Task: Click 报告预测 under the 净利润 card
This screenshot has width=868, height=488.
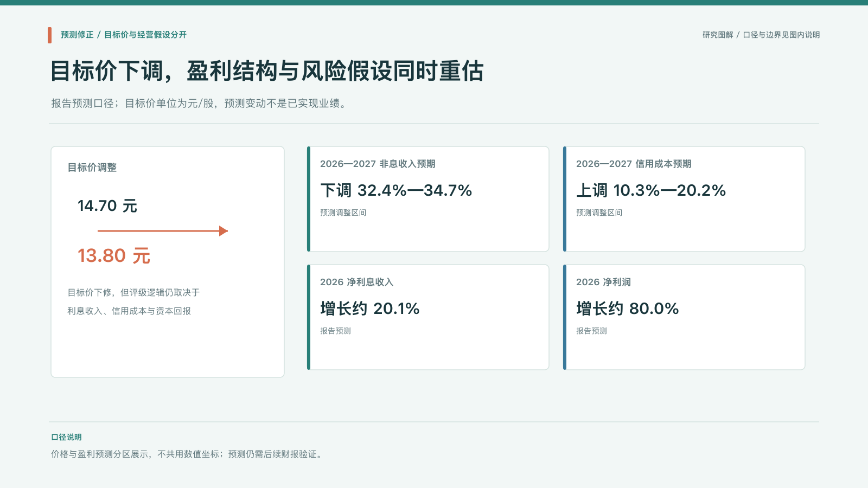Action: coord(591,331)
